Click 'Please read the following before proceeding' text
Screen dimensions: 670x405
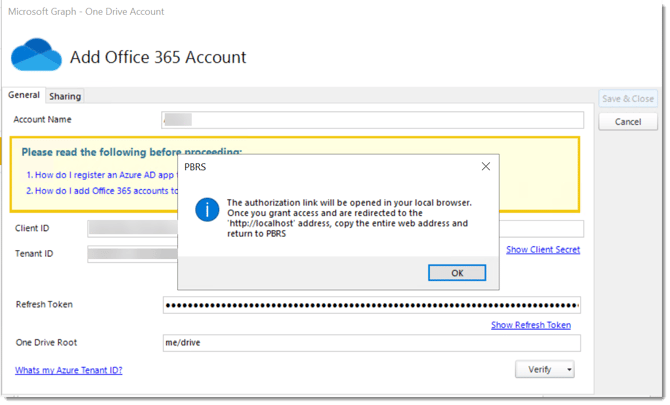coord(132,152)
